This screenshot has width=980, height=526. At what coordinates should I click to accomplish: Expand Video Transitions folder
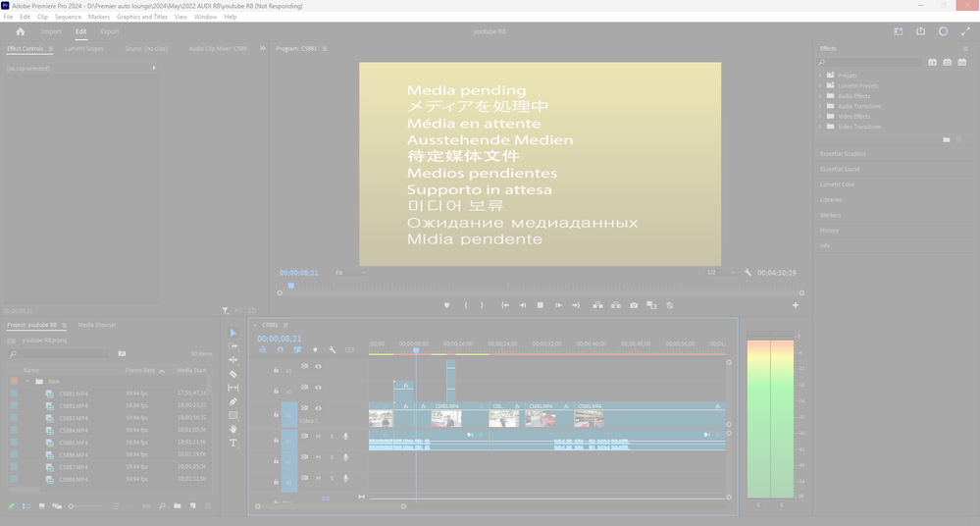tap(820, 127)
